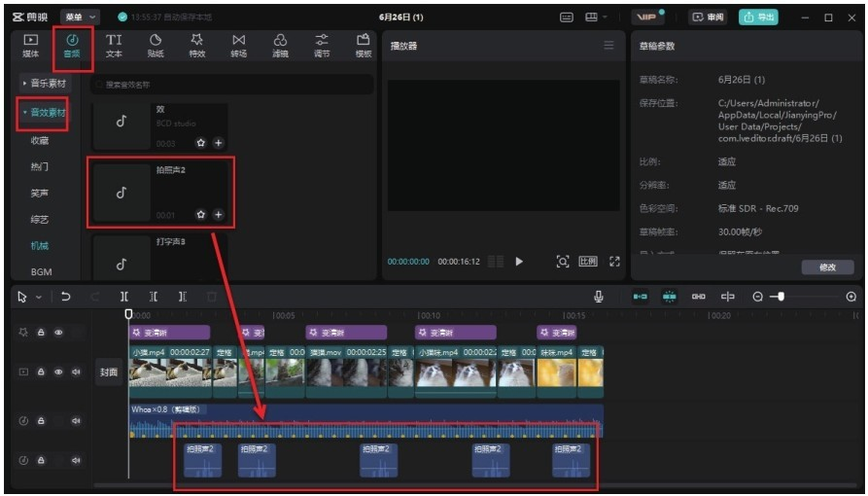Open the 特效 effects tab
This screenshot has width=868, height=496.
(197, 46)
